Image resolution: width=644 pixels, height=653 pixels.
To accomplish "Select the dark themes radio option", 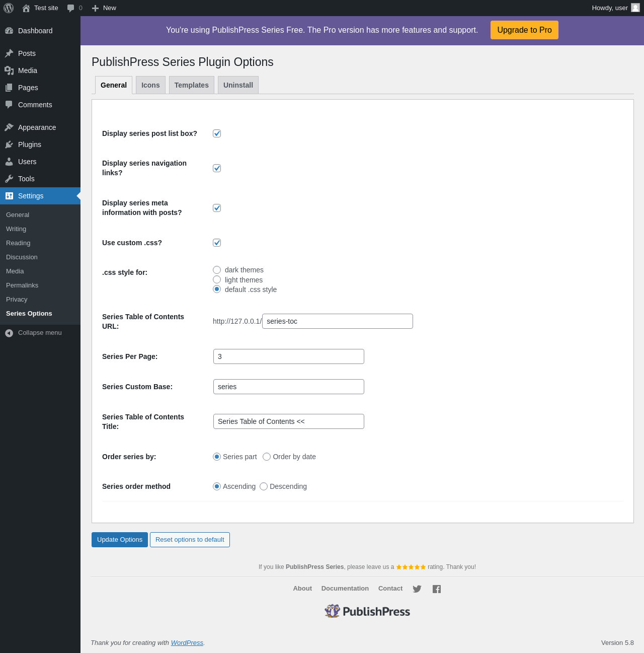I will 217,270.
